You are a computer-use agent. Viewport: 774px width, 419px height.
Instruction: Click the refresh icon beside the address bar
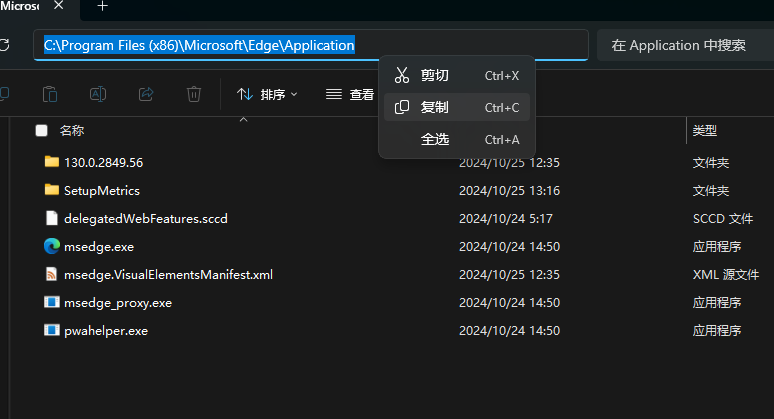point(5,45)
